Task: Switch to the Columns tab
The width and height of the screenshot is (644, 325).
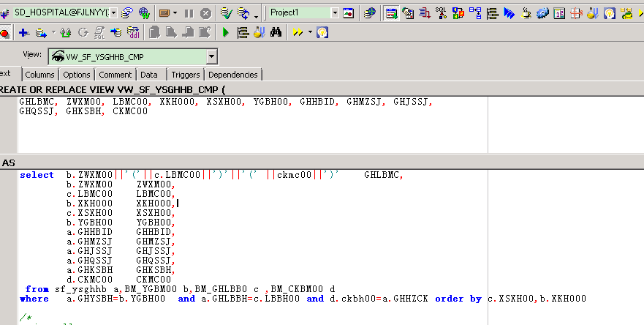Action: tap(39, 75)
